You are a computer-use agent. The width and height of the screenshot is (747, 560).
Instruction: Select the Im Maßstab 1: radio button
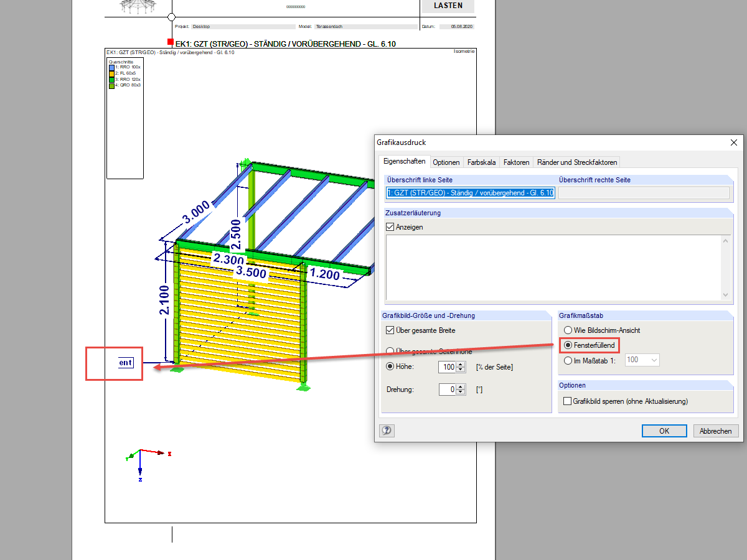(x=567, y=360)
